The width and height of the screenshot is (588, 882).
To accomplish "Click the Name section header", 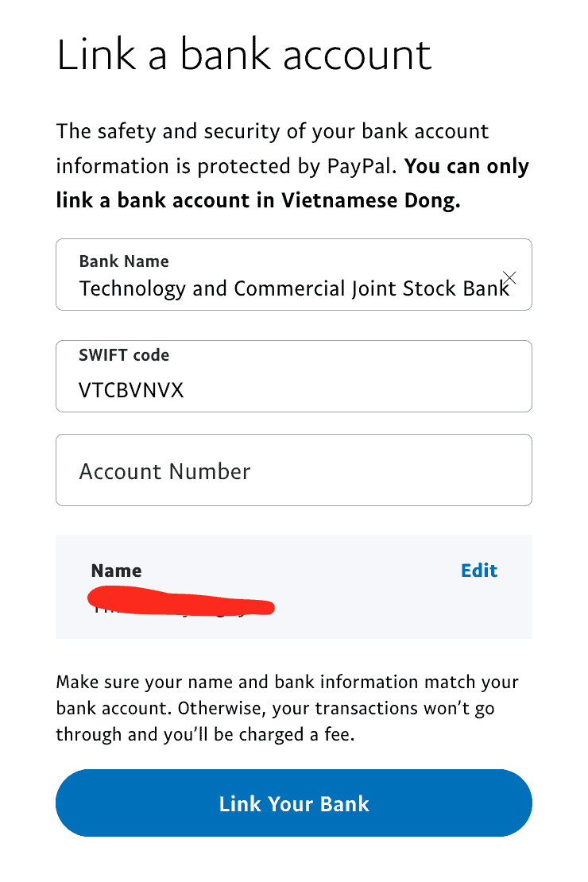I will [x=115, y=571].
